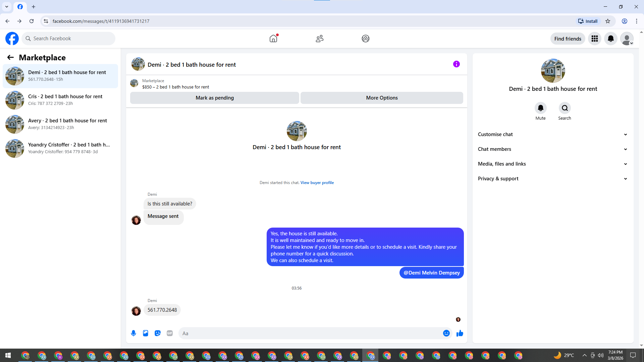Open the sticker picker icon

click(158, 333)
